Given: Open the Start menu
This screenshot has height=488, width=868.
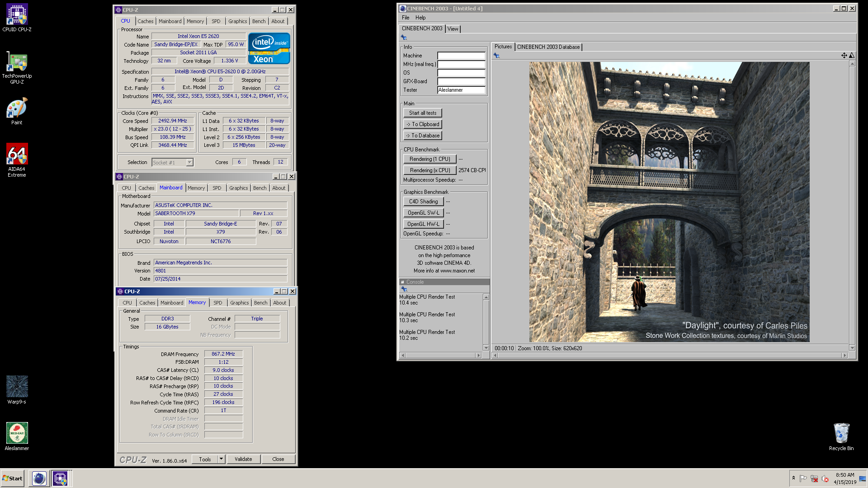Looking at the screenshot, I should [x=12, y=478].
